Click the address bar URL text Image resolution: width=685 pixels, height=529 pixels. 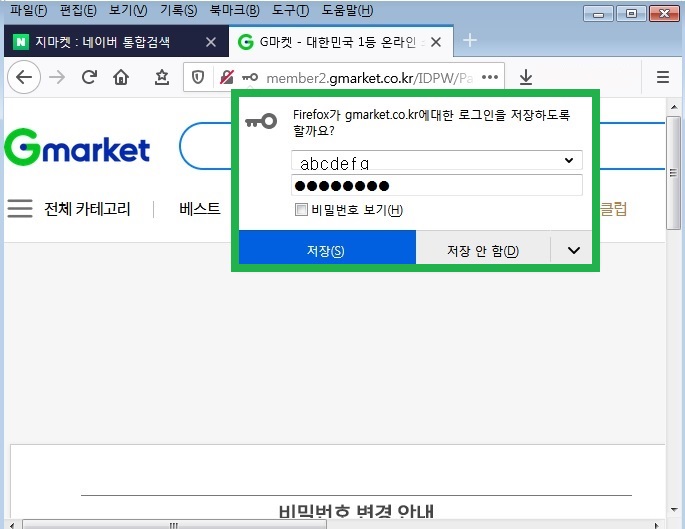coord(370,78)
